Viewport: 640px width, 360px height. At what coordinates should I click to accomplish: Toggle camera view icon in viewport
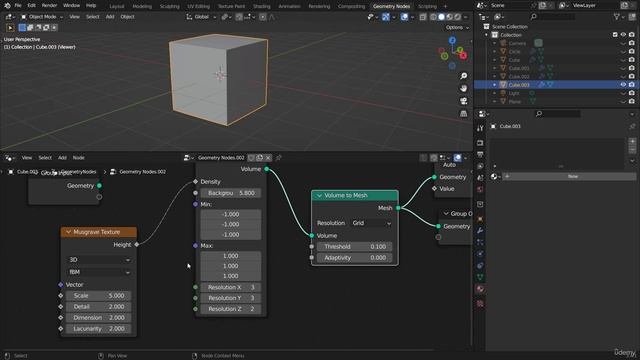pos(464,101)
